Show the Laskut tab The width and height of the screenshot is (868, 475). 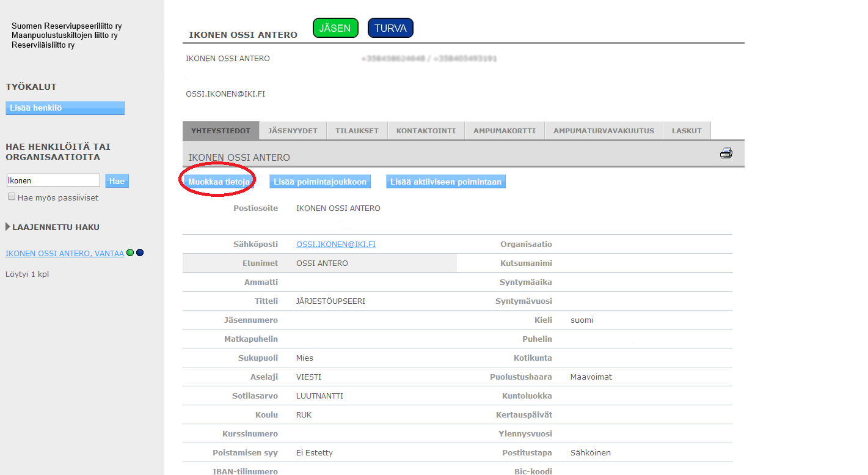click(x=687, y=131)
